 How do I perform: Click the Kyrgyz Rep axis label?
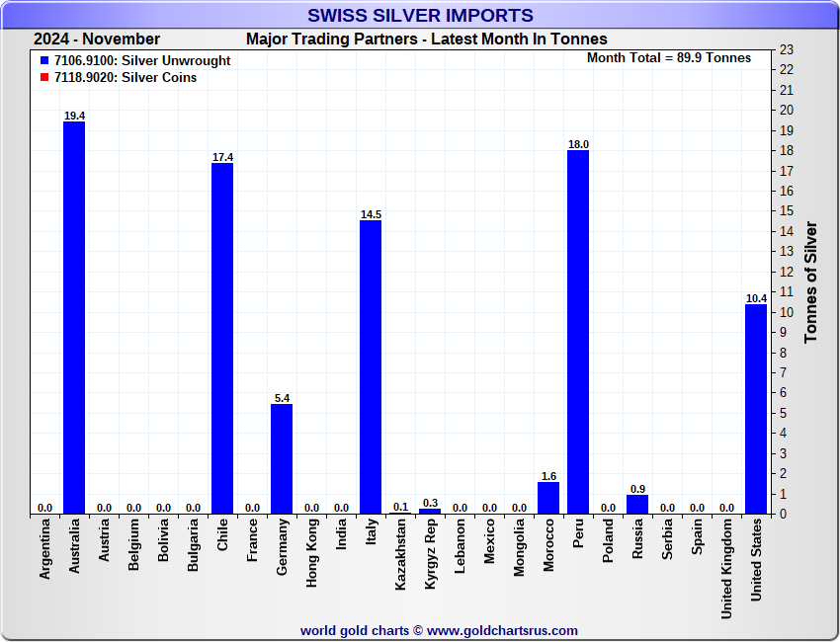[x=430, y=554]
